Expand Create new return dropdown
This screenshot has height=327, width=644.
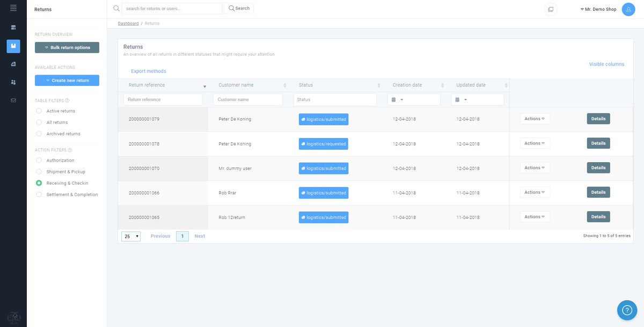coord(67,81)
